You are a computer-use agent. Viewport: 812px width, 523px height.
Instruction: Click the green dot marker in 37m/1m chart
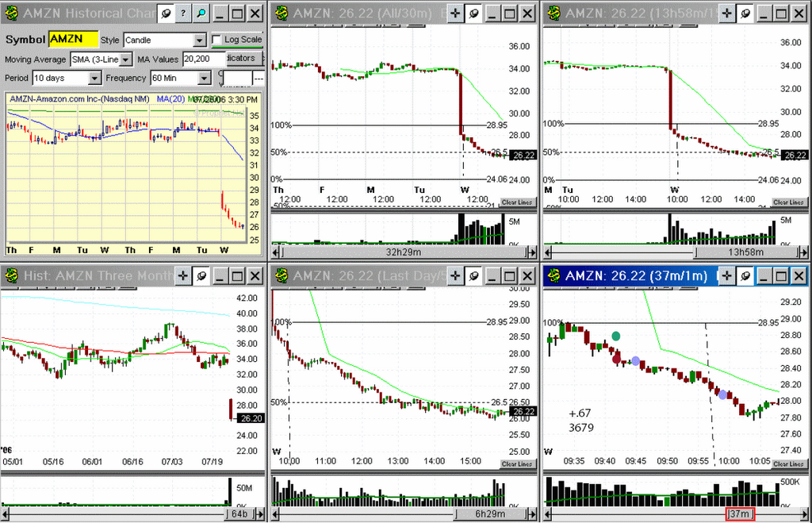615,336
